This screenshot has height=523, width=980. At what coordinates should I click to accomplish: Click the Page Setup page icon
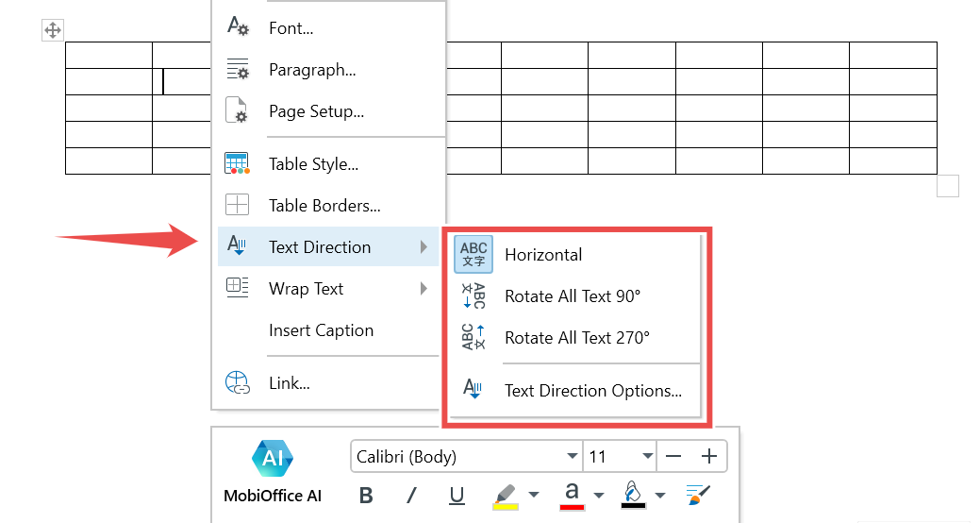point(236,110)
